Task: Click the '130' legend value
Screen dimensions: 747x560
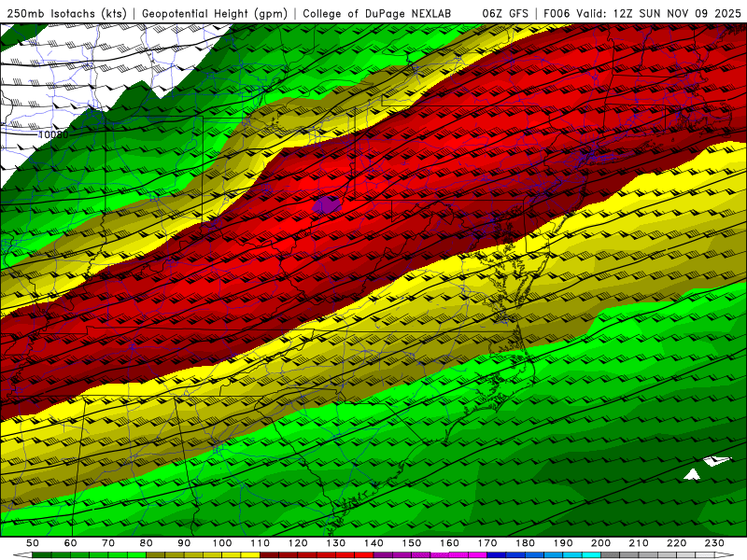Action: pos(336,543)
